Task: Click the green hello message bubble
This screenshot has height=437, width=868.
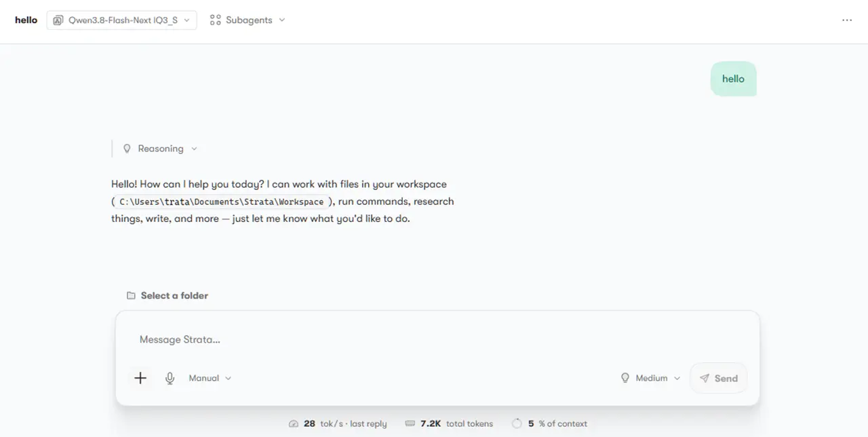Action: pos(733,79)
